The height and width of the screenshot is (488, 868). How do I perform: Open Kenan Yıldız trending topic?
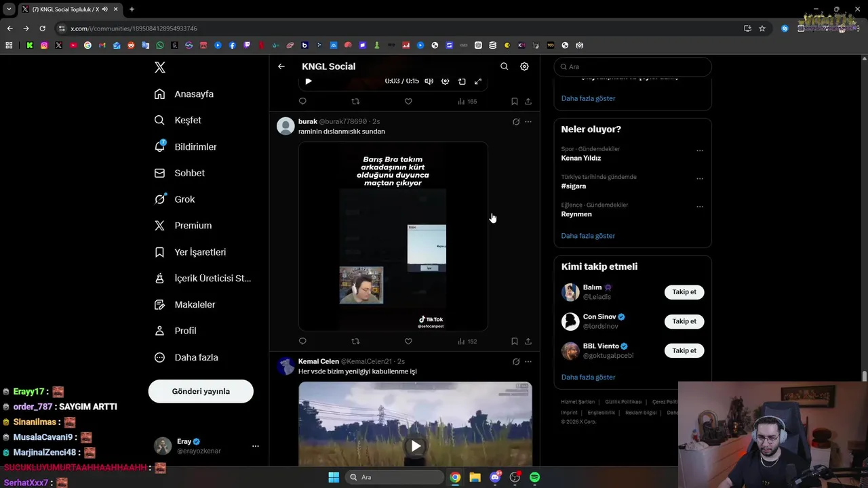pos(581,158)
